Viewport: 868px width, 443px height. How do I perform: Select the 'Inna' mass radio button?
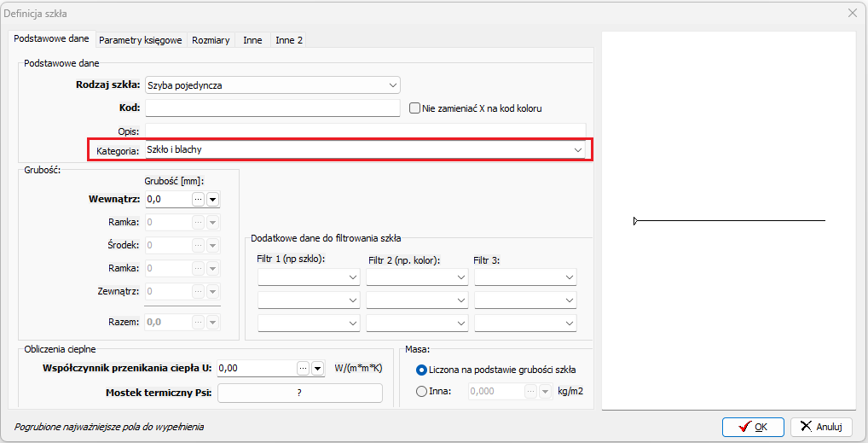point(421,391)
